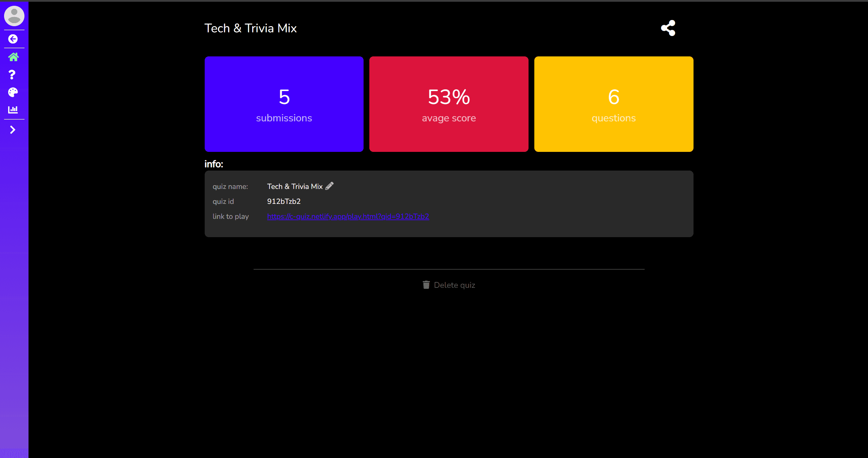Open the palette theme icon
Viewport: 868px width, 458px height.
coord(13,92)
